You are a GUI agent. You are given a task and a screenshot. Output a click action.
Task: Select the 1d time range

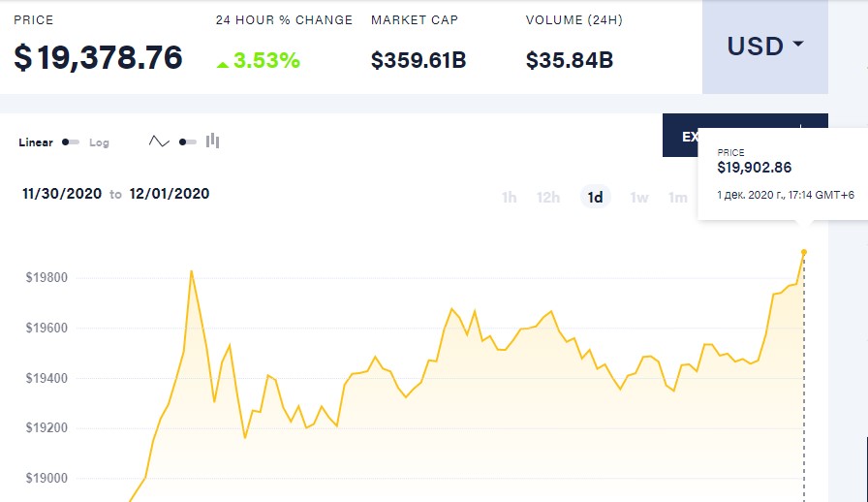click(596, 198)
